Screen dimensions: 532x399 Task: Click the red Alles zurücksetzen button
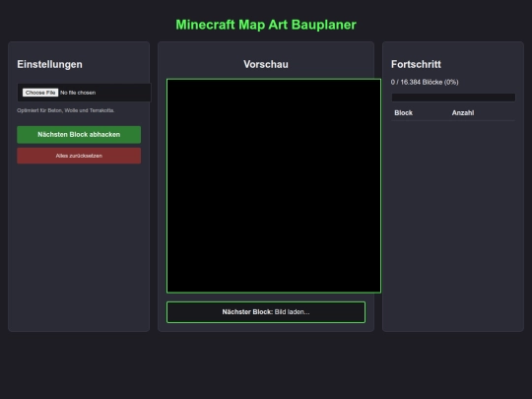click(x=79, y=156)
